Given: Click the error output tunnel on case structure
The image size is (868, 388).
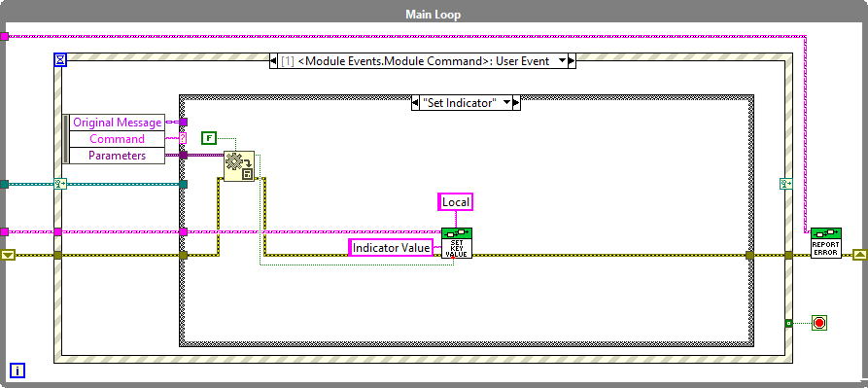Looking at the screenshot, I should pos(749,255).
